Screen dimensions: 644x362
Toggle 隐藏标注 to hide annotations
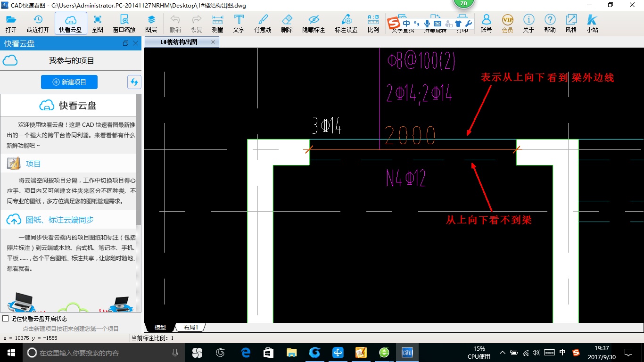coord(314,24)
